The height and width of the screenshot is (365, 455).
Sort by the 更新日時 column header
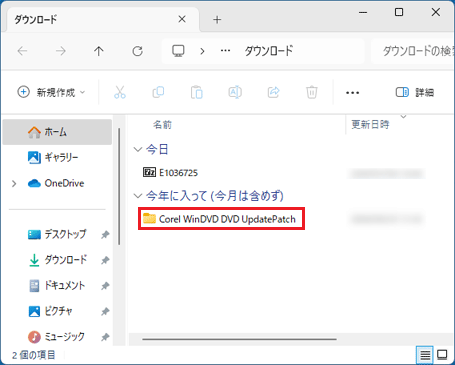click(370, 125)
